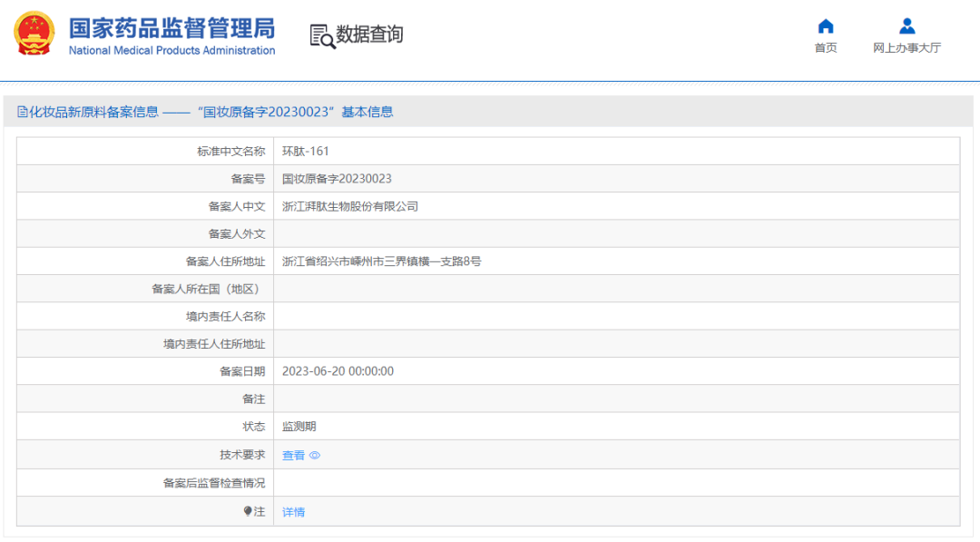Click the 备案人中文 label
This screenshot has height=542, width=980.
(237, 206)
